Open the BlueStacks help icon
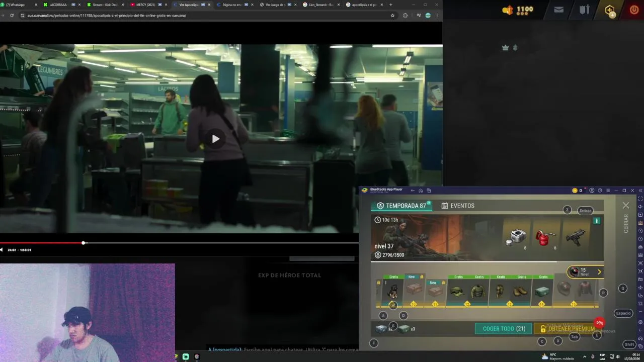This screenshot has width=644, height=362. click(x=600, y=191)
